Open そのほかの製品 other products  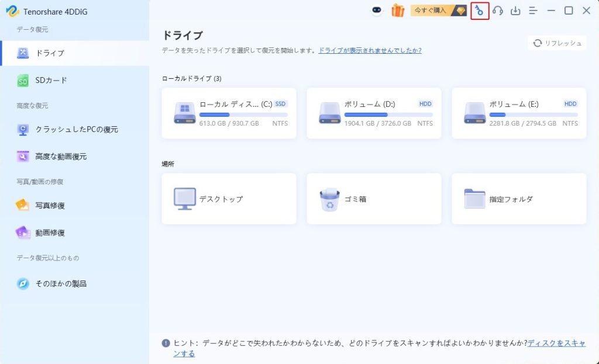click(61, 284)
